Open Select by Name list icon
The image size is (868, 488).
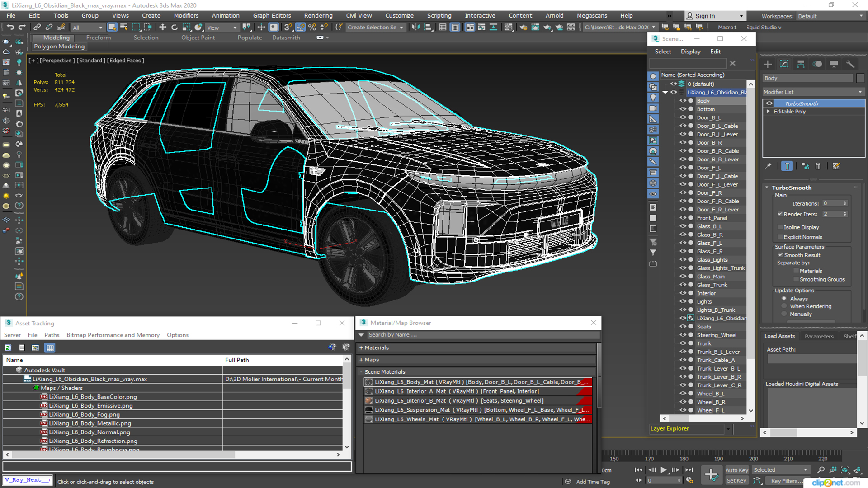point(124,28)
